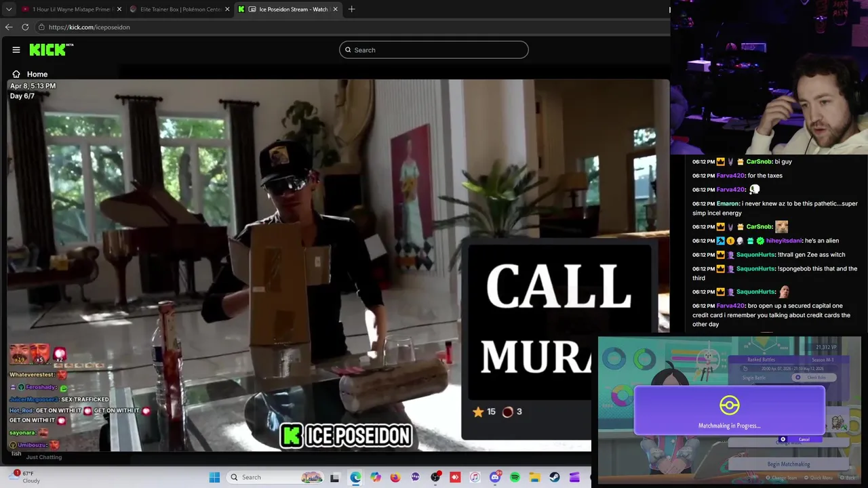Click the ICE POSEIDON watermark banner

pyautogui.click(x=347, y=436)
